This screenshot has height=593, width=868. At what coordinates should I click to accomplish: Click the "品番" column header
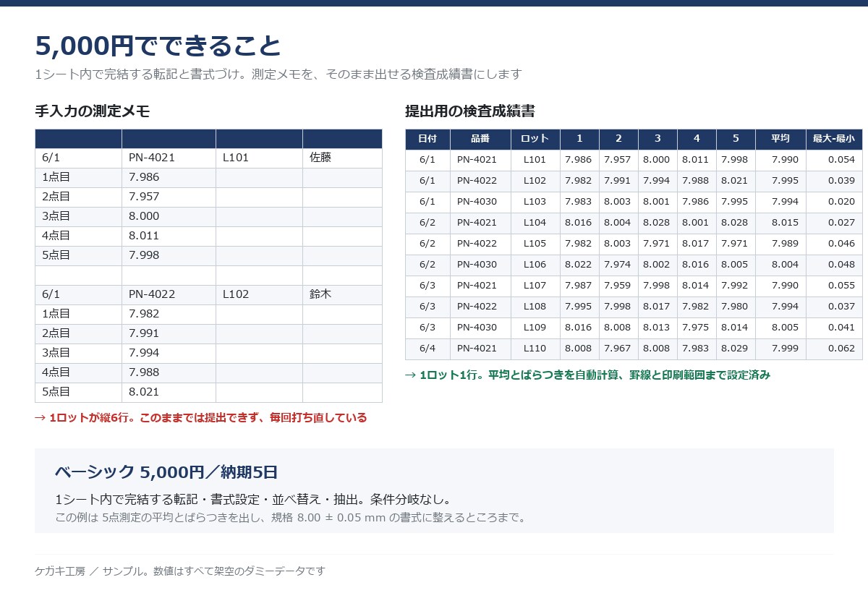click(x=480, y=139)
